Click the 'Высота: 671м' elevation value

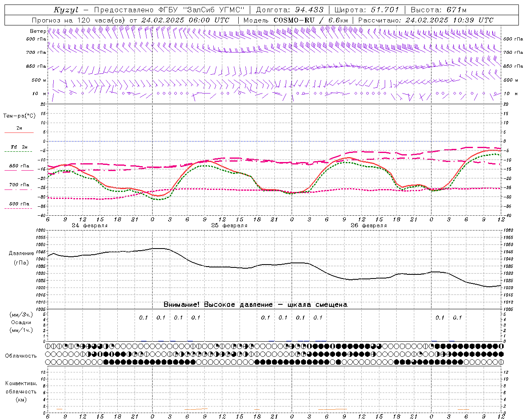pyautogui.click(x=438, y=10)
